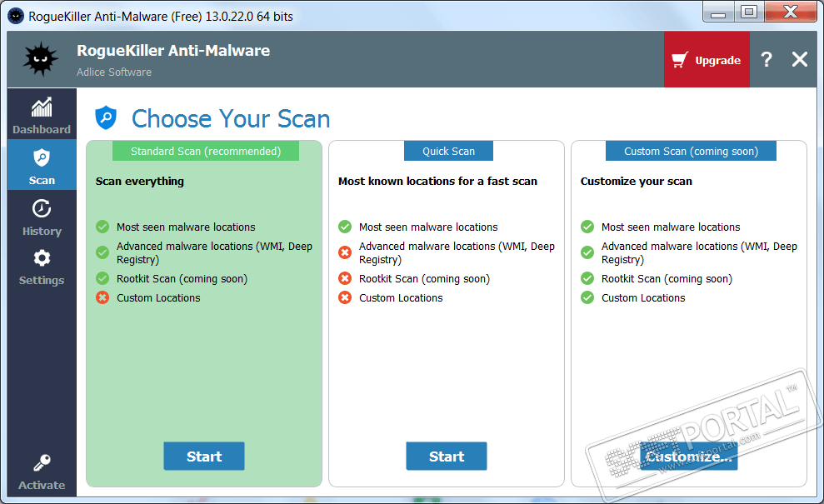824x504 pixels.
Task: Click the Activate key icon
Action: tap(42, 463)
